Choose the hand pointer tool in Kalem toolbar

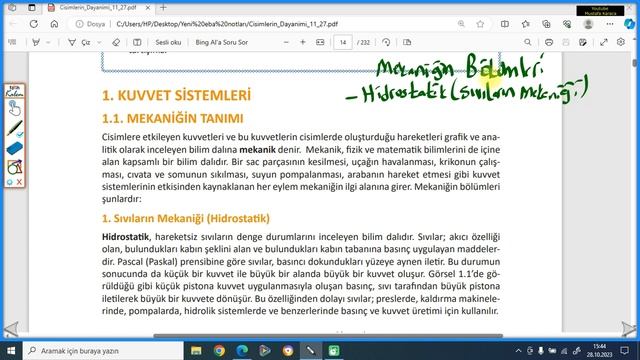[15, 109]
